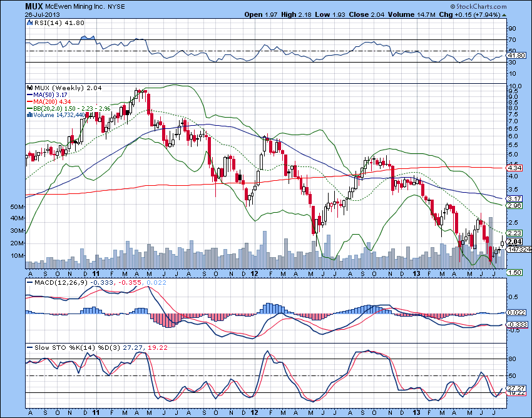Click the 6.0 label on the price axis
This screenshot has height=418, width=532.
pos(513,136)
